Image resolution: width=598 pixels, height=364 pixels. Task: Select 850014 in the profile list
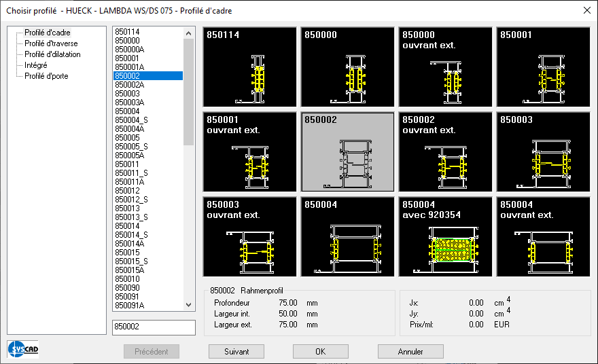(148, 225)
